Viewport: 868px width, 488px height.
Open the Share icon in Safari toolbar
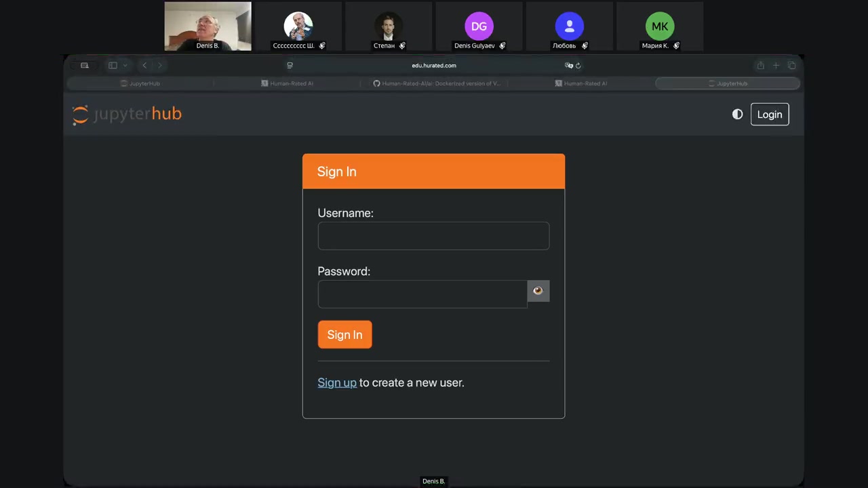[760, 66]
